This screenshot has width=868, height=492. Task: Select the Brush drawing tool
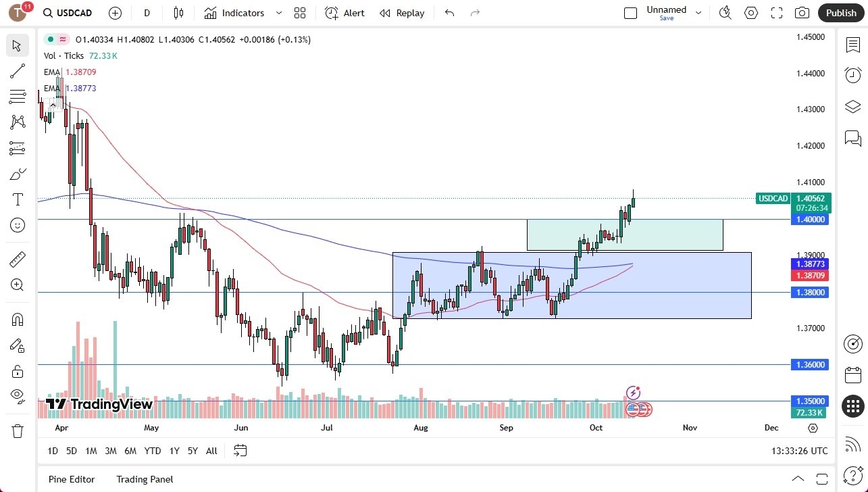17,174
